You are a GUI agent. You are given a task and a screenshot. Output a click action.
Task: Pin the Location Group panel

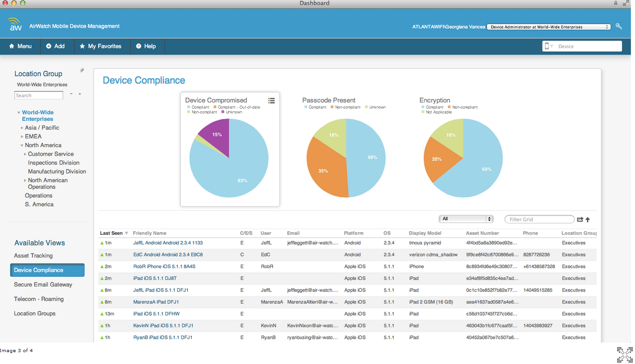click(82, 70)
